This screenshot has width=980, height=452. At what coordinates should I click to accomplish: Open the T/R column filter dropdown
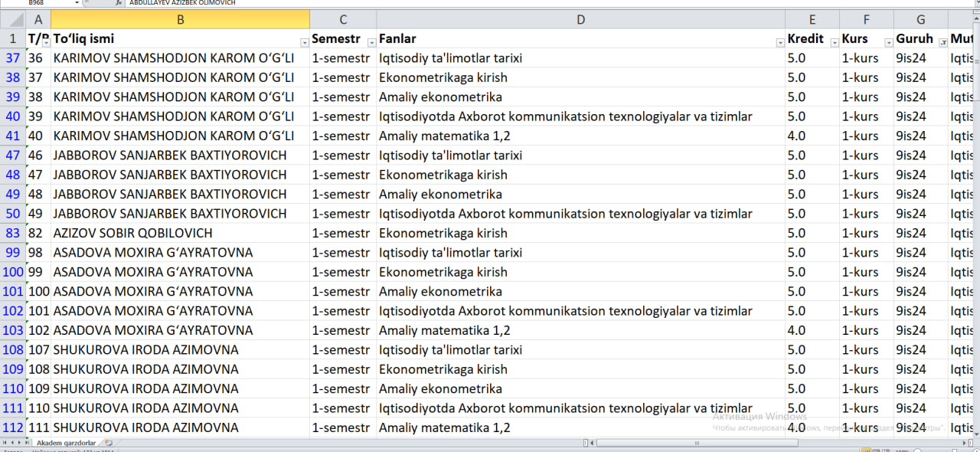[x=46, y=43]
